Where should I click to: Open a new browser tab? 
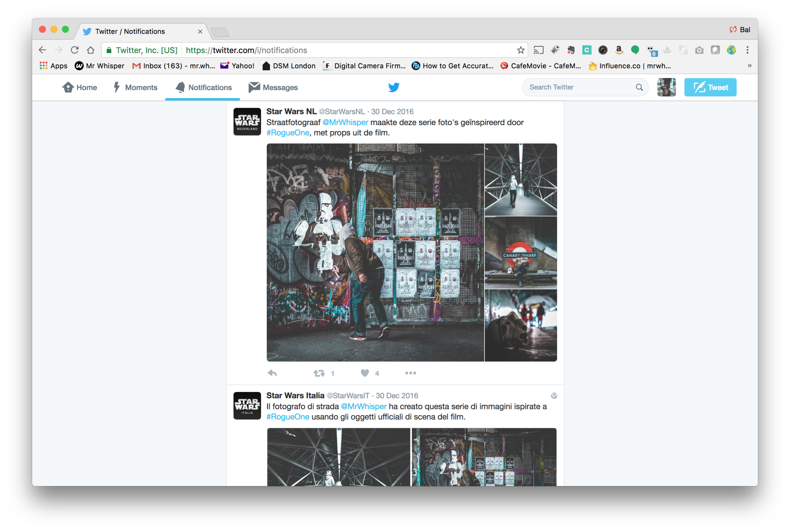point(220,33)
